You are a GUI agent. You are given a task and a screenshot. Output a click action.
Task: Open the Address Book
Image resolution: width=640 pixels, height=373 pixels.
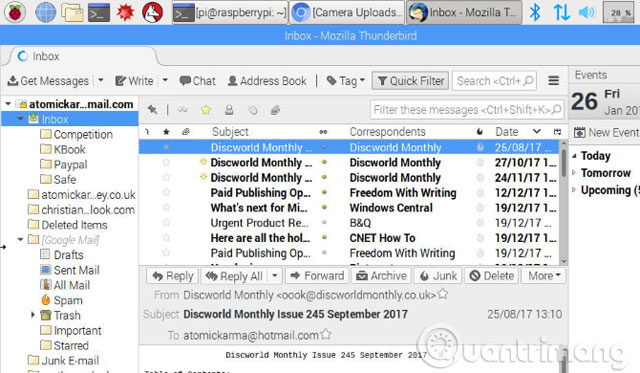267,81
